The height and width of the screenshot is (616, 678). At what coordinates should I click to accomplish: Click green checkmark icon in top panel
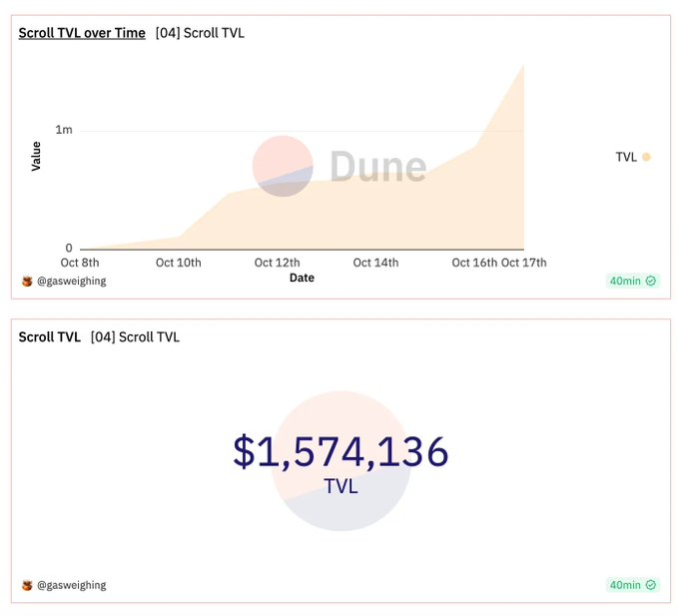click(x=651, y=281)
